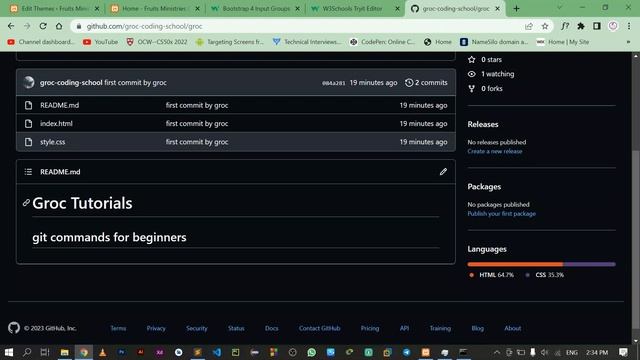640x360 pixels.
Task: Close the W3Schools Tryit Editor tab
Action: tap(397, 9)
